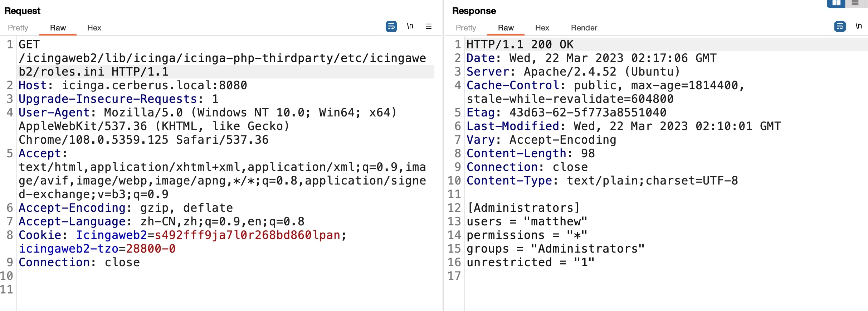Screen dimensions: 868x311
Task: Click the response Connection: close line
Action: 527,167
